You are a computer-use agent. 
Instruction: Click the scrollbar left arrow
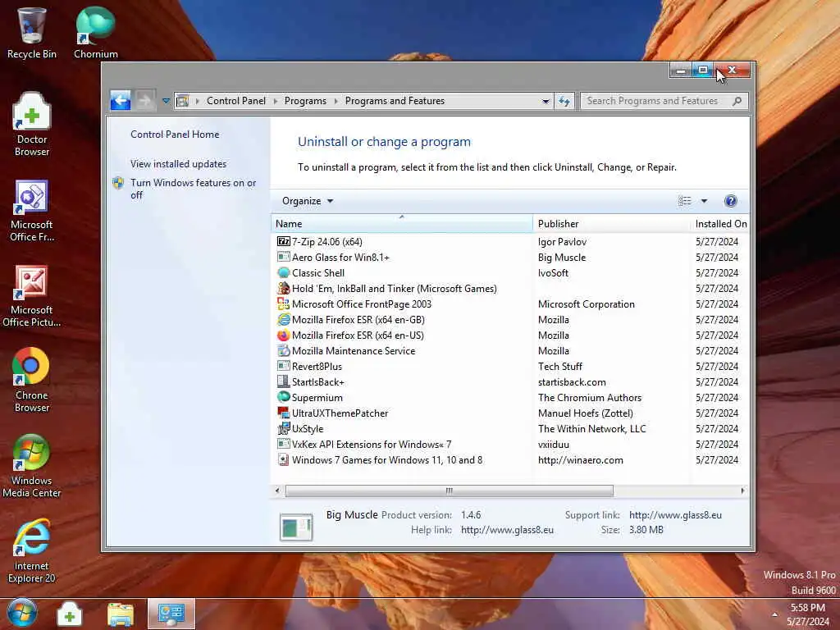click(x=277, y=491)
